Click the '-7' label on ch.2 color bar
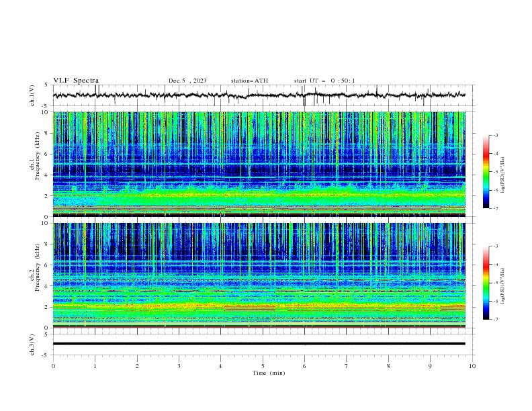The width and height of the screenshot is (532, 411). pyautogui.click(x=496, y=319)
